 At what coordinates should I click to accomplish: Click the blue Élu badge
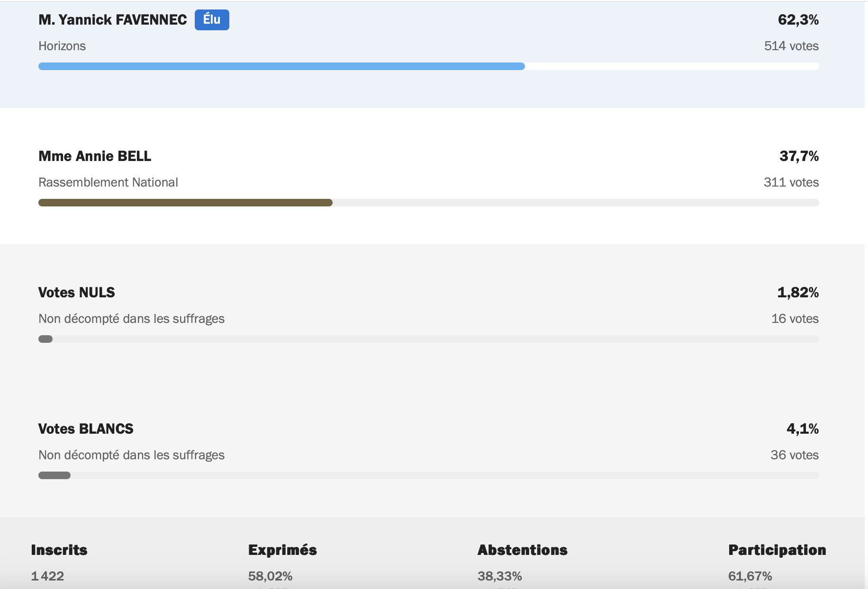point(212,20)
